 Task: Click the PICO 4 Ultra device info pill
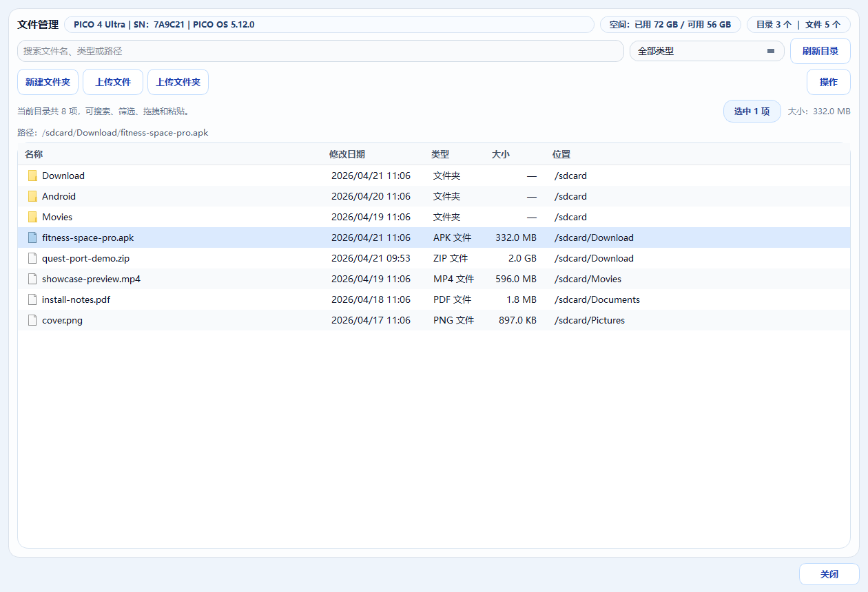(329, 24)
